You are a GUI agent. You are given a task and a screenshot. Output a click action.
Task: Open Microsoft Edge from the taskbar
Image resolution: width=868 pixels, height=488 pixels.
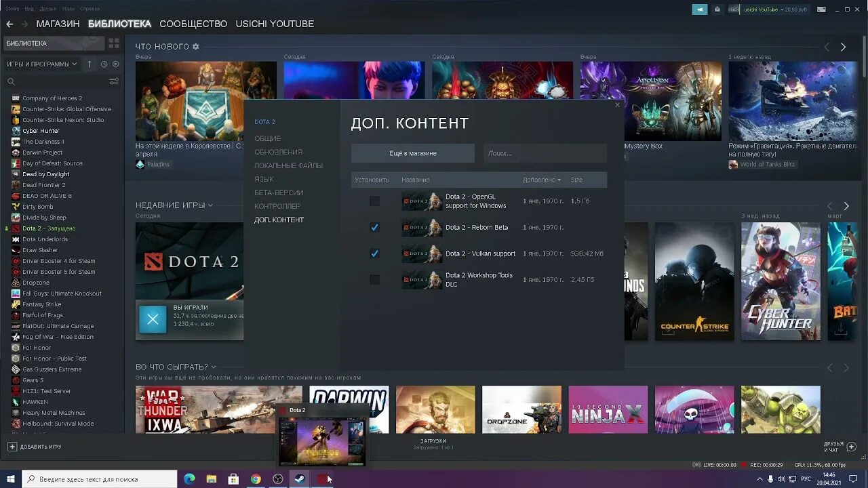189,479
